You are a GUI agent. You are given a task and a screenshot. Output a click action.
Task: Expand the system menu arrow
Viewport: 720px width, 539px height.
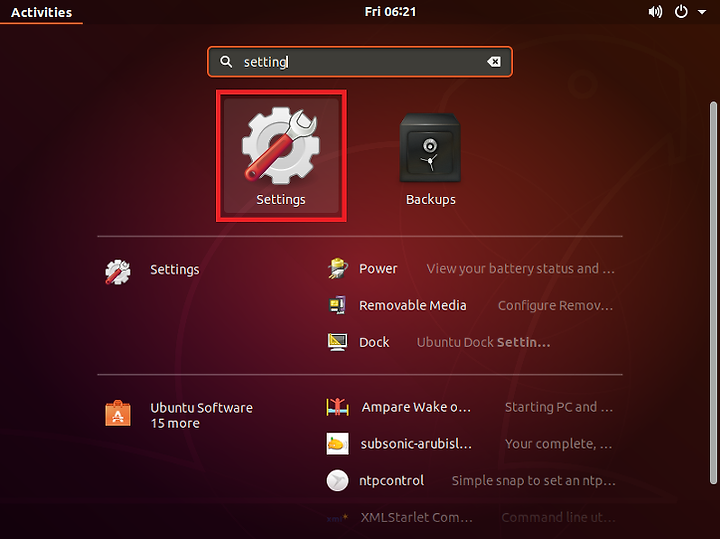tap(702, 12)
